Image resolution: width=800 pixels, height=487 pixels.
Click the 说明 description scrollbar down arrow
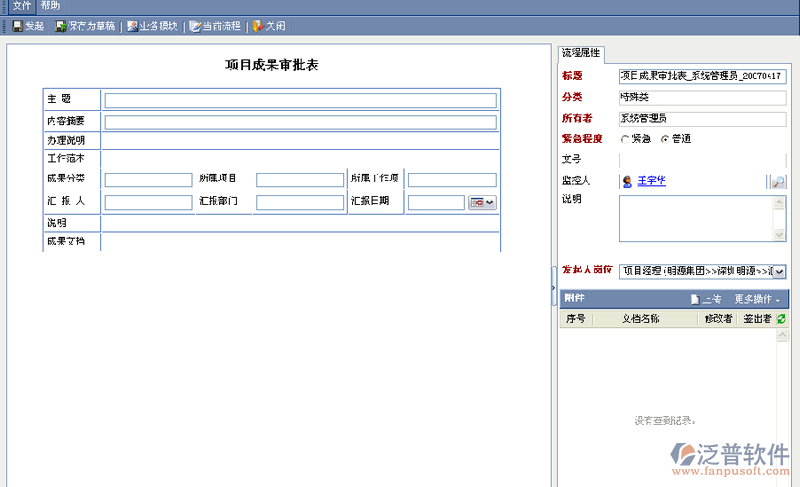[x=781, y=235]
